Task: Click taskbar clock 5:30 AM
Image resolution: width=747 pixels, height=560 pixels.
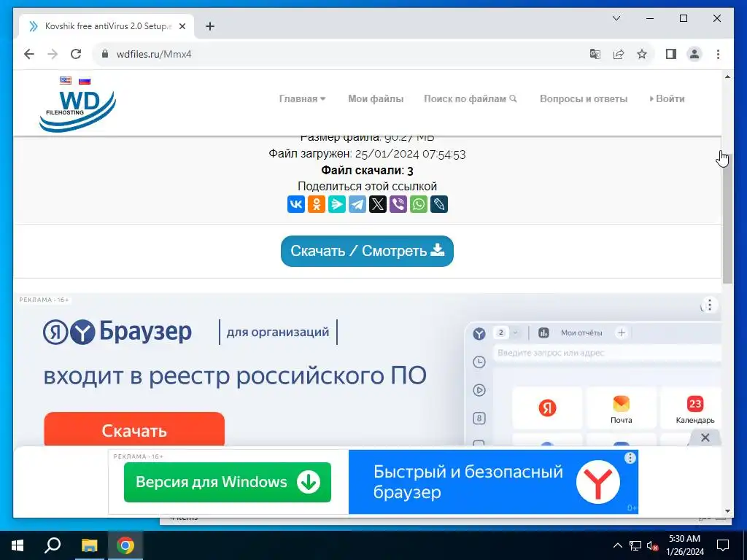Action: [x=684, y=545]
